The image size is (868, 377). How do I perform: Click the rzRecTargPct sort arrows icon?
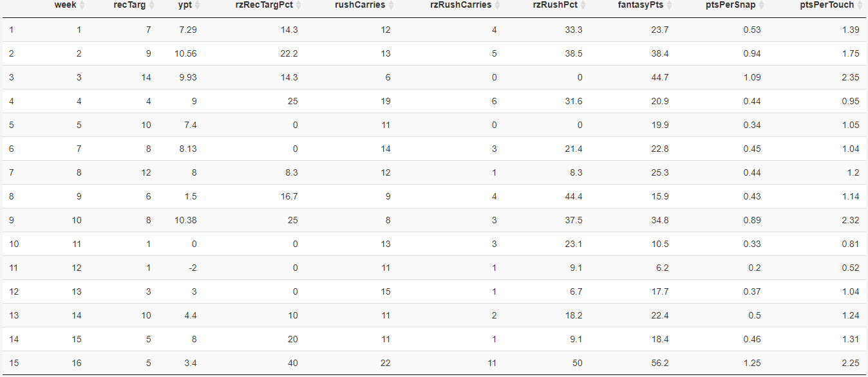pyautogui.click(x=298, y=5)
